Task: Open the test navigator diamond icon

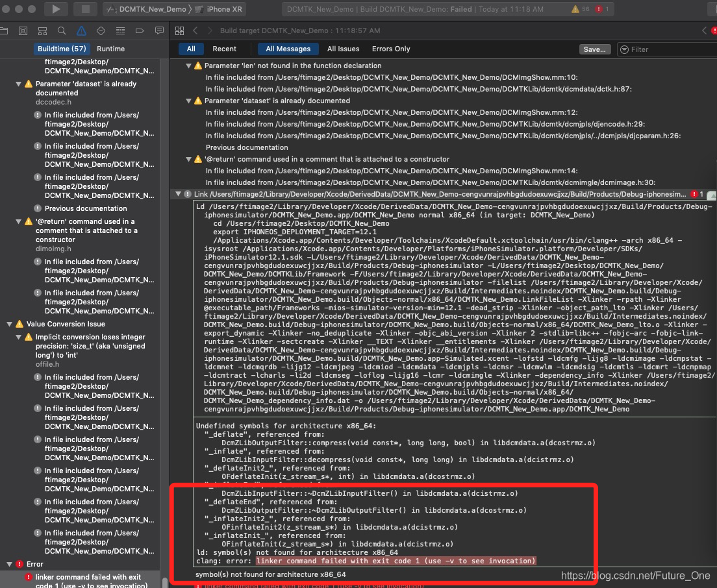Action: point(101,31)
